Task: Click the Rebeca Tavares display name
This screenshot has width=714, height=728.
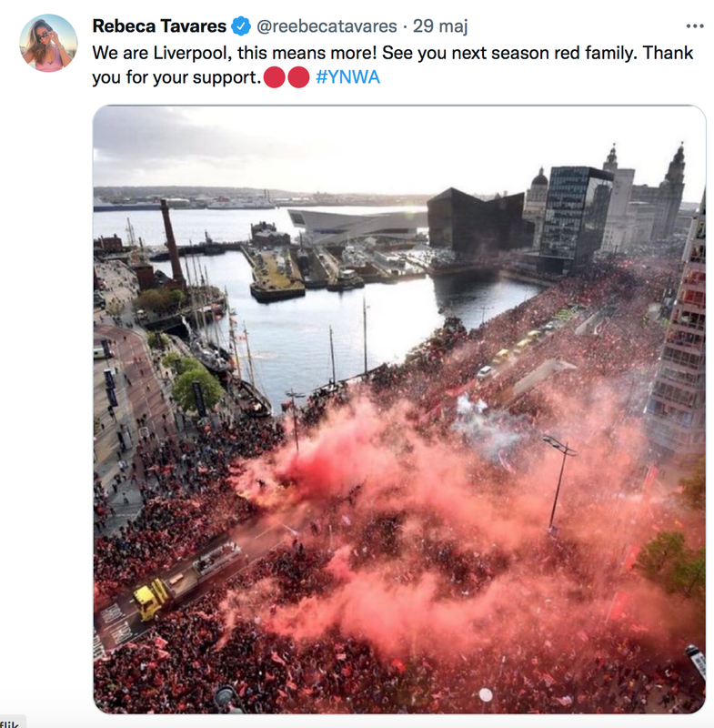Action: pyautogui.click(x=159, y=26)
